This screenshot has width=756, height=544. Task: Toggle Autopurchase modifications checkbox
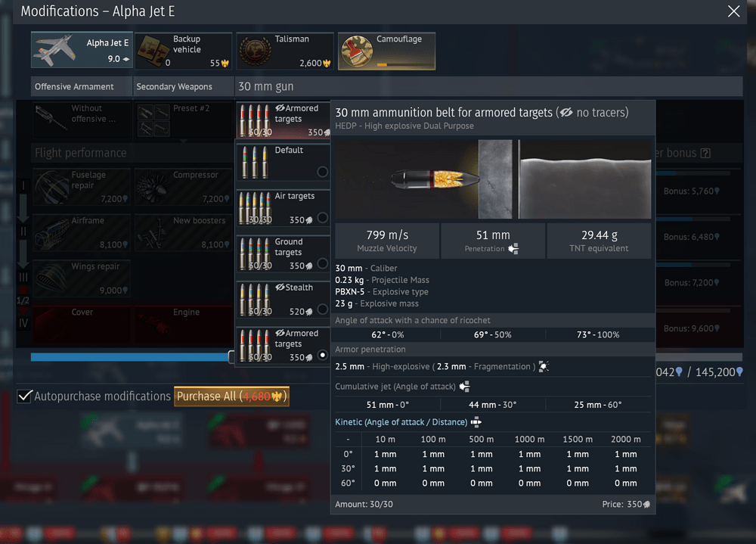pos(24,396)
